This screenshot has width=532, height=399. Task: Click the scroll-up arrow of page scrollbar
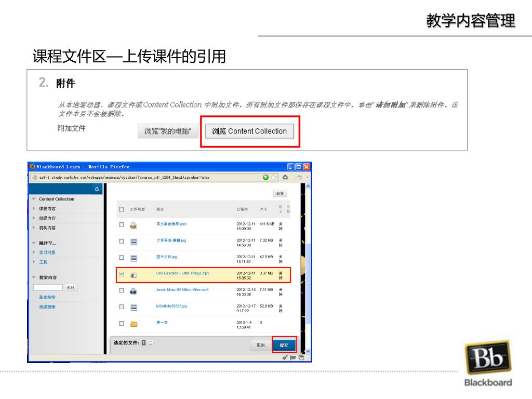coord(308,187)
